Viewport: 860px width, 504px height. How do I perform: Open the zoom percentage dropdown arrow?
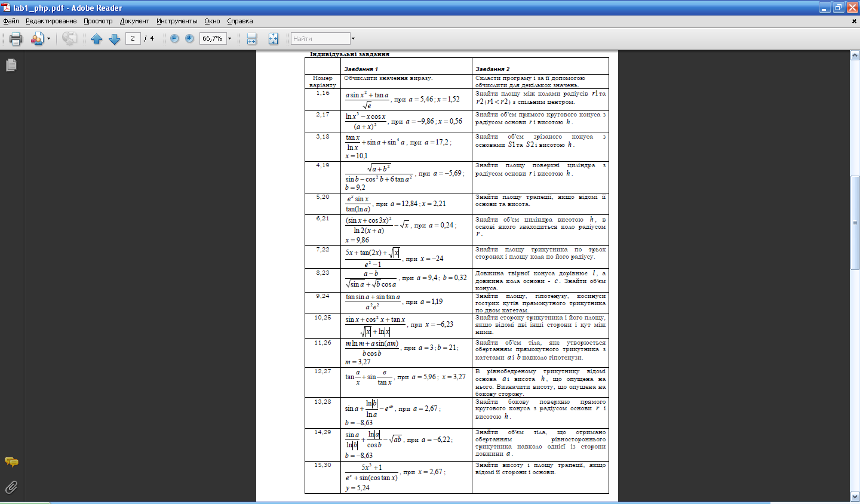[229, 38]
